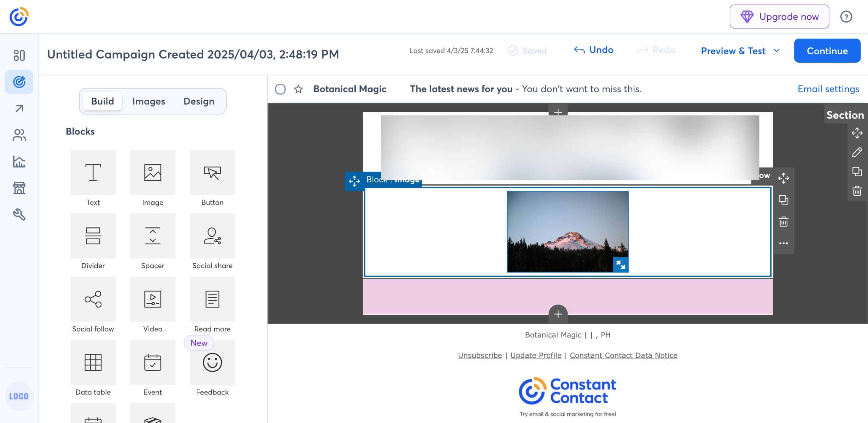Switch to the Build tab
868x423 pixels.
point(102,101)
